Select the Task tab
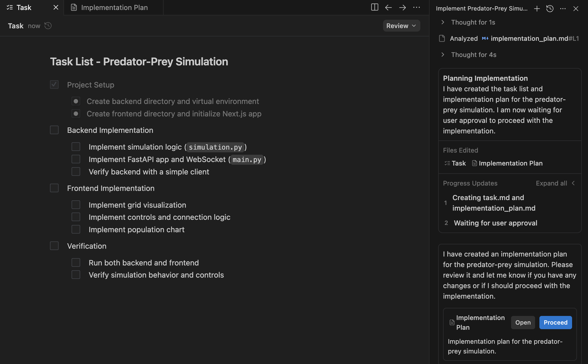 (24, 8)
